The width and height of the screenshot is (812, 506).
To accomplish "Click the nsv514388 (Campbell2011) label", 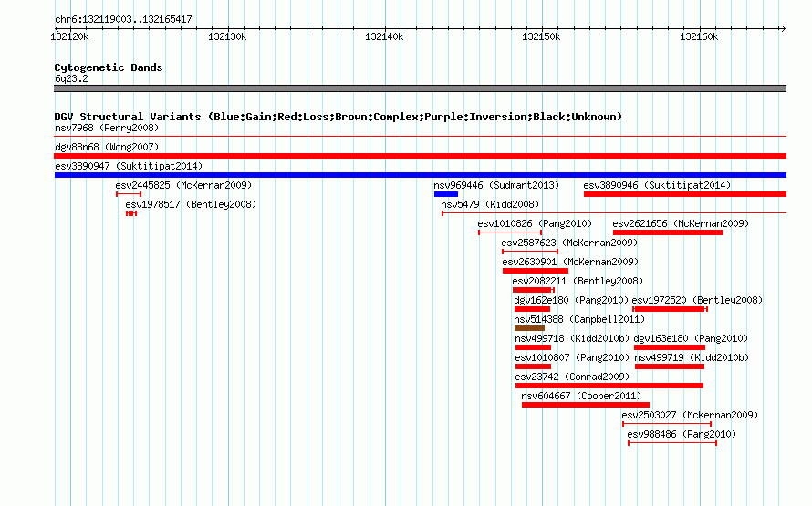I will tap(579, 319).
